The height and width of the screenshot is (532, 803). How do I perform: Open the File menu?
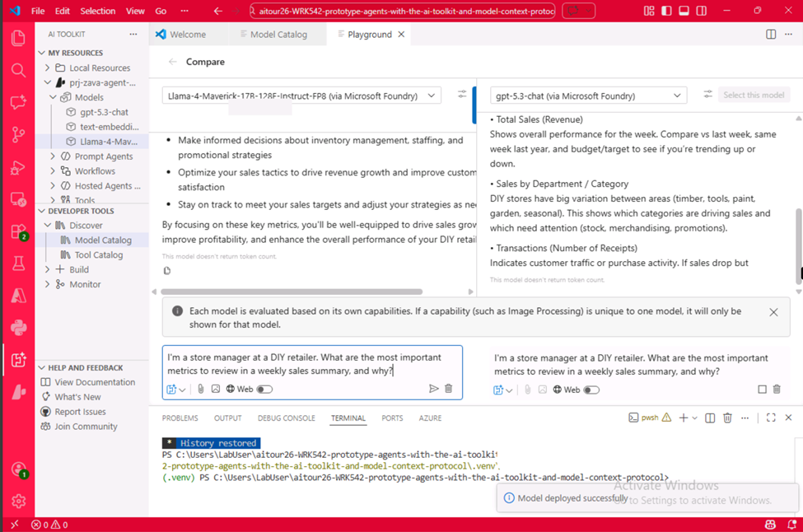(38, 11)
